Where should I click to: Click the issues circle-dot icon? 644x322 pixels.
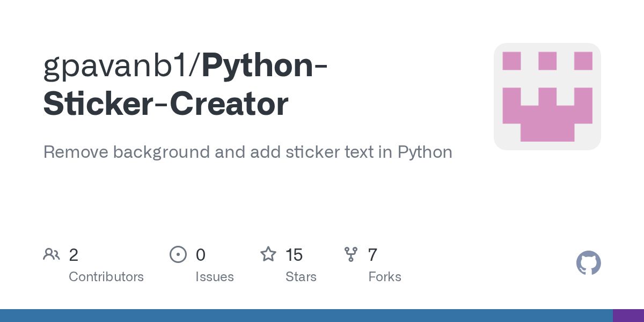click(178, 254)
